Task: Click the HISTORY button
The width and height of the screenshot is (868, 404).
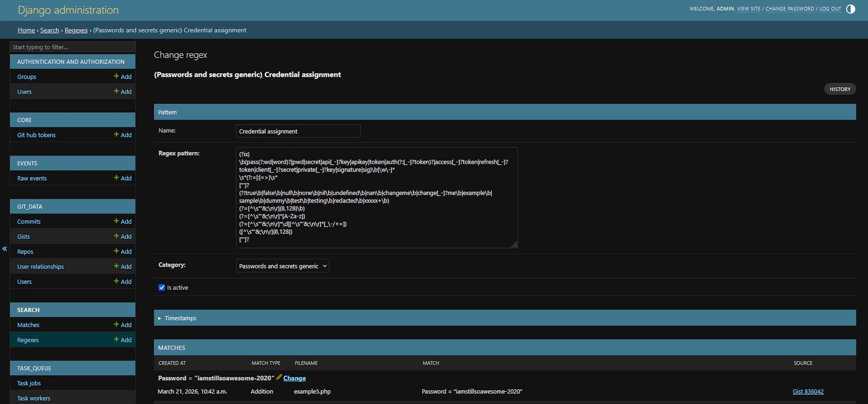Action: point(840,89)
